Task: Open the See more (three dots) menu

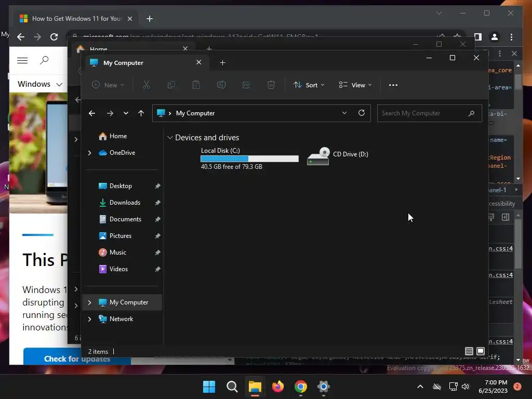Action: (393, 85)
